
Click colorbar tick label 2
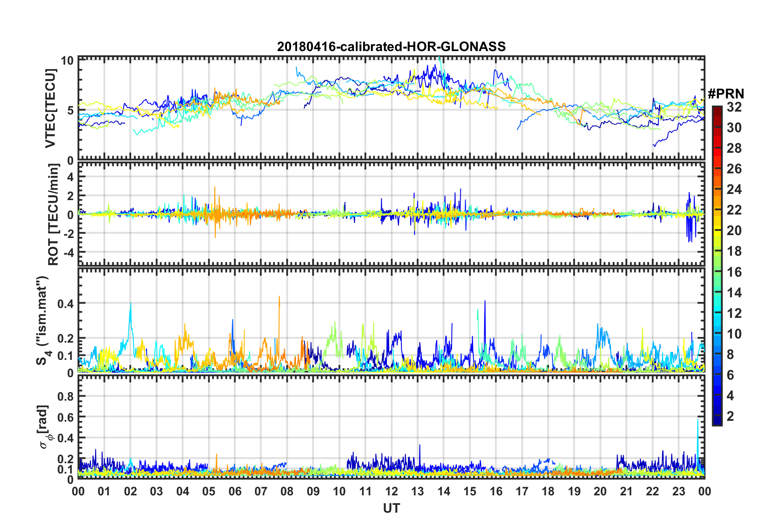point(730,416)
